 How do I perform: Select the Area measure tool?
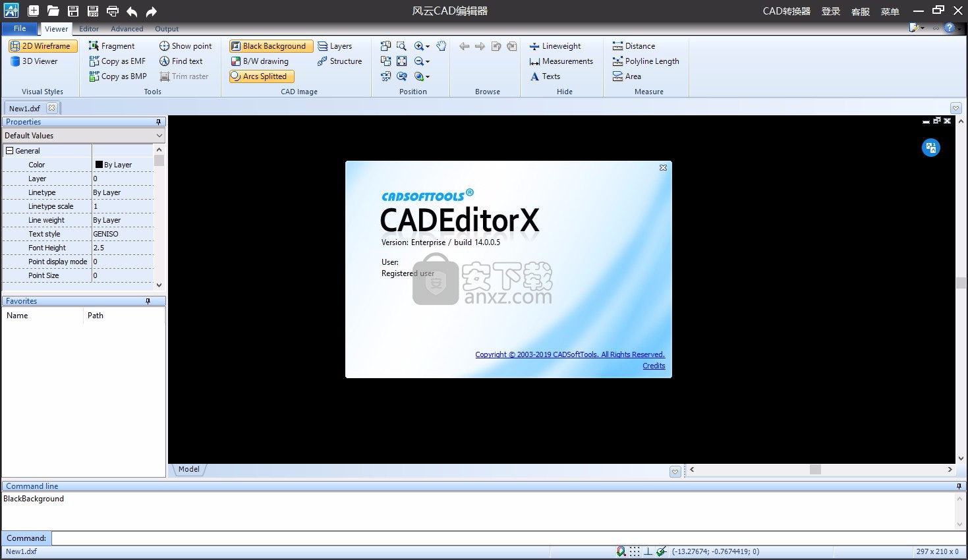(x=627, y=76)
